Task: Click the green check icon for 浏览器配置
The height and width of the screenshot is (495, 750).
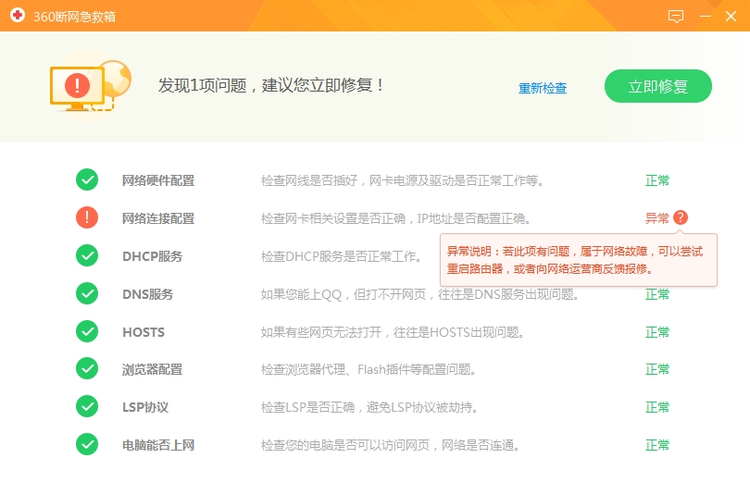Action: [87, 369]
